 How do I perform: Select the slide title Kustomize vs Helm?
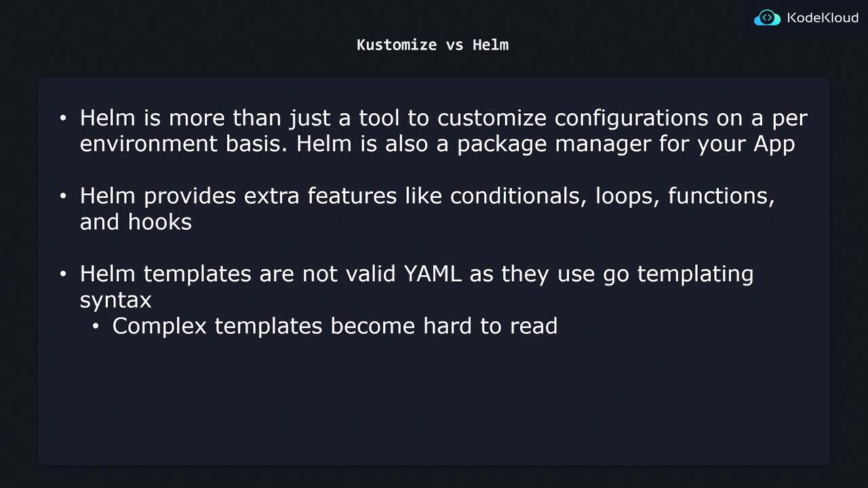coord(433,45)
